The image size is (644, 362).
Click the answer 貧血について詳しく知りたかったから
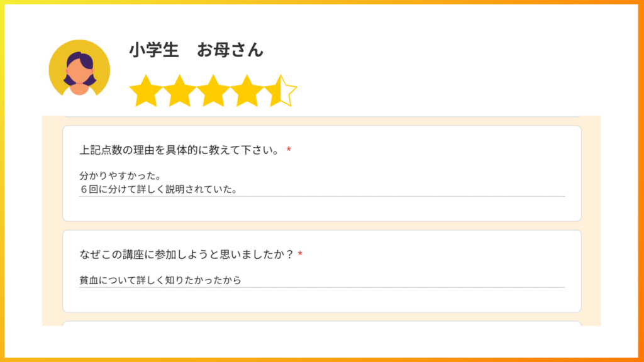(160, 280)
